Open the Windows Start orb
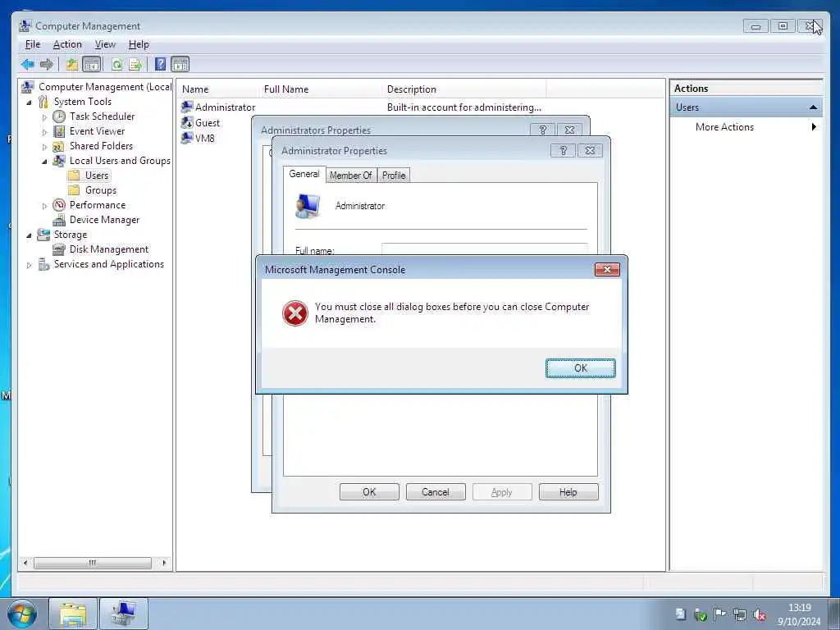 coord(21,614)
